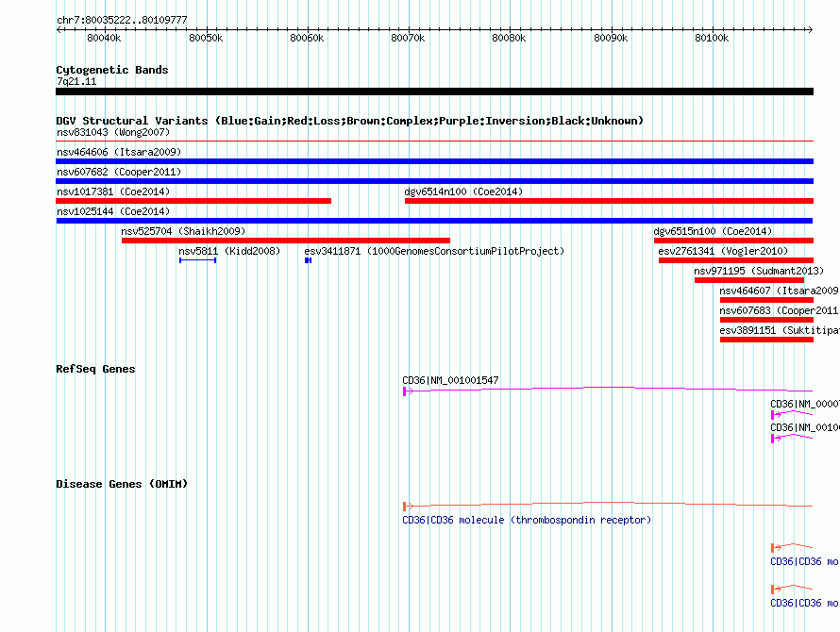The image size is (840, 632).
Task: Select the Cytogenetic Bands track title
Action: [x=112, y=70]
